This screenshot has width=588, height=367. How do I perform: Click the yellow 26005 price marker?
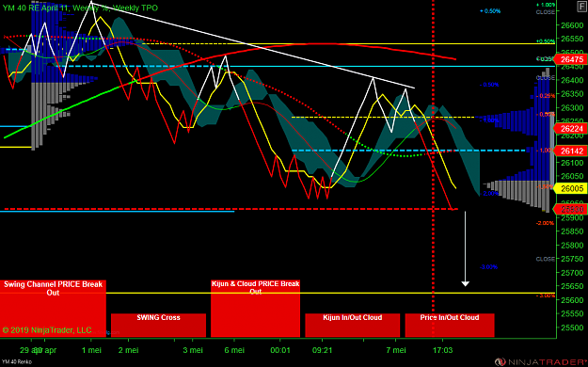point(571,188)
